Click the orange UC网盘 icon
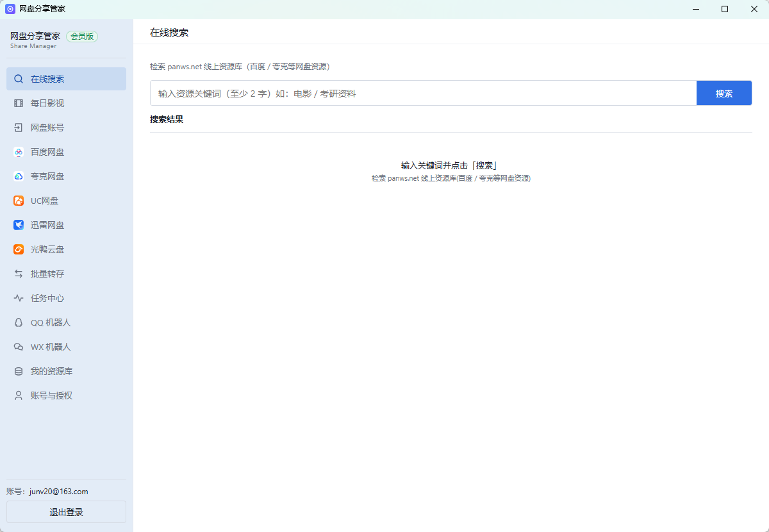 [x=19, y=201]
